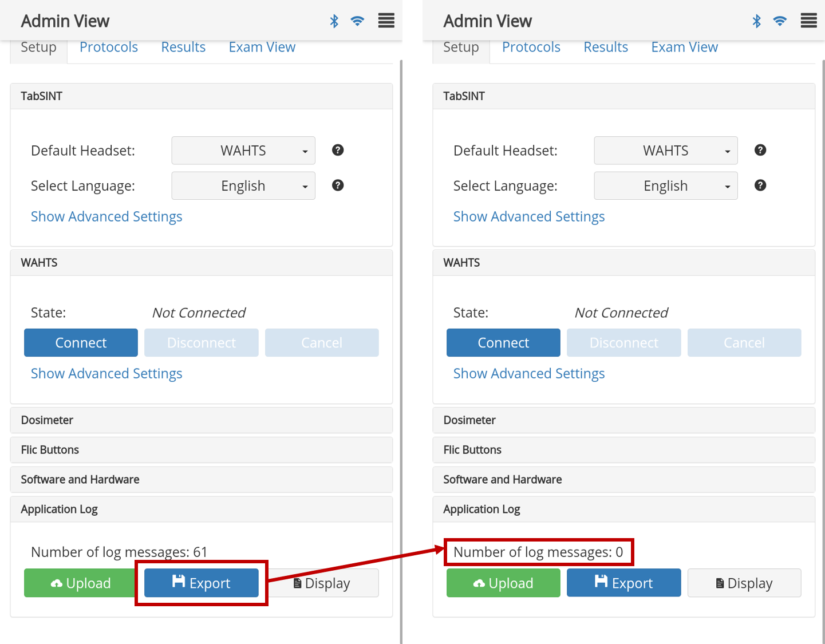825x644 pixels.
Task: Expand Software and Hardware section in the left panel
Action: [x=201, y=480]
